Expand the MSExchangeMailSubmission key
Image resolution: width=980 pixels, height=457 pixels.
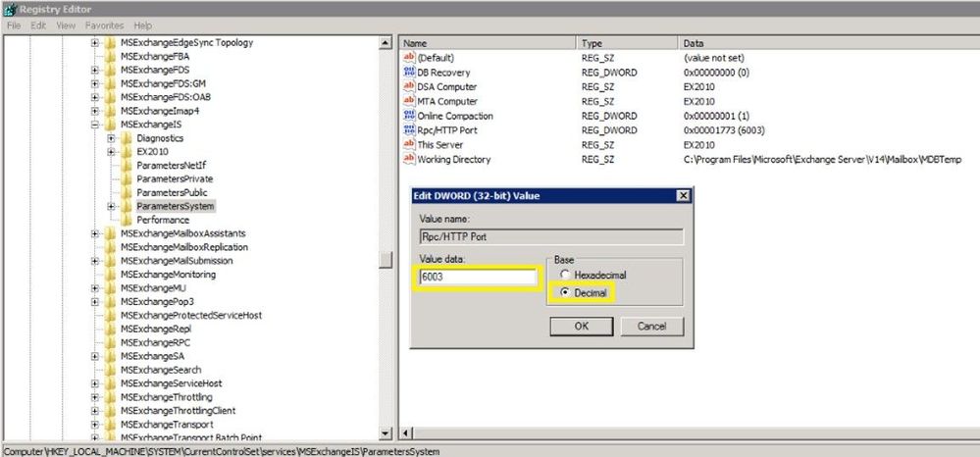tap(94, 261)
